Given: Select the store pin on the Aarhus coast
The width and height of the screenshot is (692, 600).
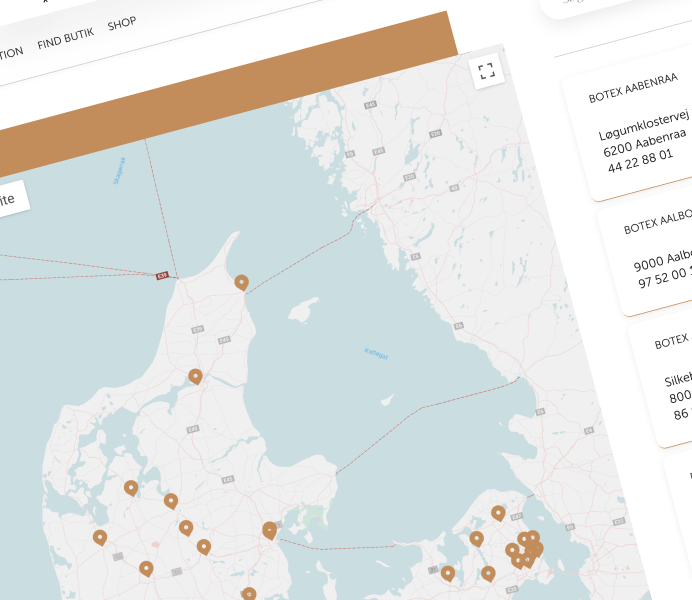Looking at the screenshot, I should pyautogui.click(x=270, y=530).
